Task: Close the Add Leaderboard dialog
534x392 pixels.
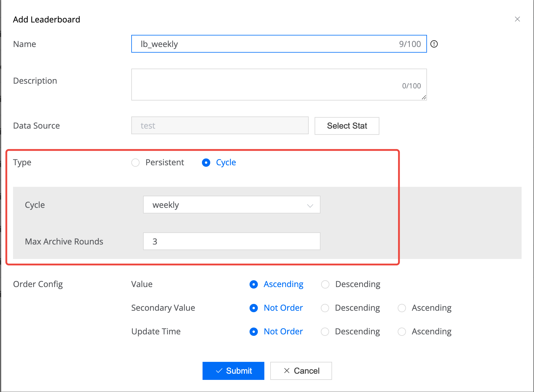Action: coord(517,19)
